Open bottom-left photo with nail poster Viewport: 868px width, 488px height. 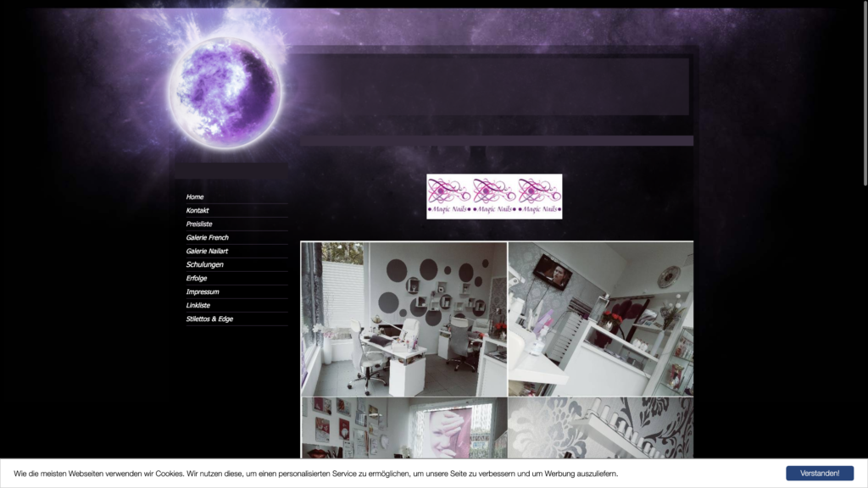coord(403,428)
